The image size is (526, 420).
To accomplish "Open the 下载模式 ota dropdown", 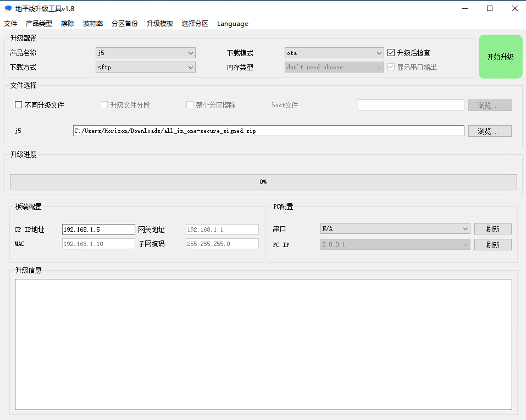I will coord(334,53).
